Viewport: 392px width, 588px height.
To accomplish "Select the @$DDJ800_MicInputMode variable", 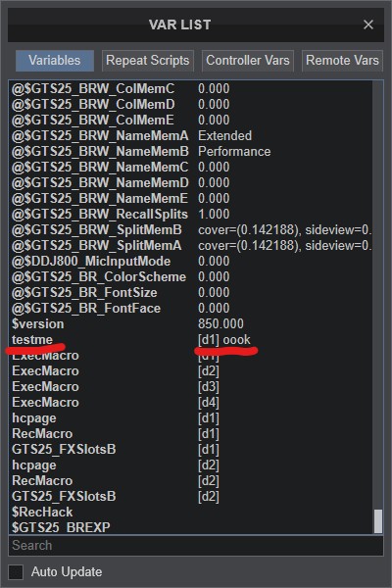I will coord(191,262).
